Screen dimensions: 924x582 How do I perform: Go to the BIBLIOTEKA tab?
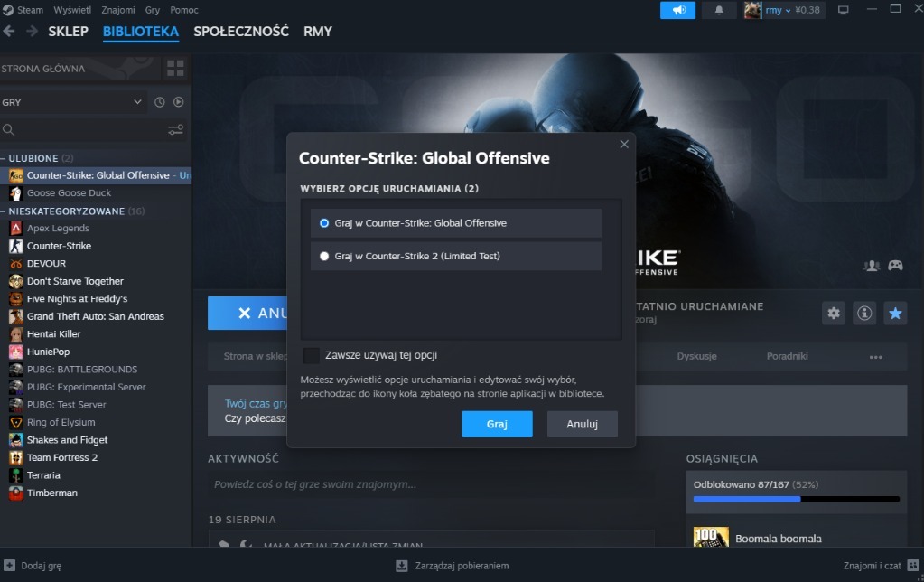click(141, 32)
